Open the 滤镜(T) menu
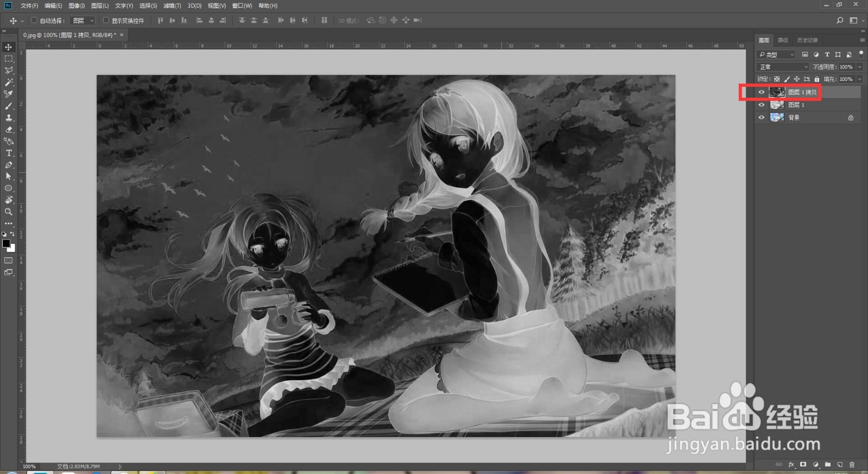This screenshot has height=474, width=868. [x=172, y=5]
